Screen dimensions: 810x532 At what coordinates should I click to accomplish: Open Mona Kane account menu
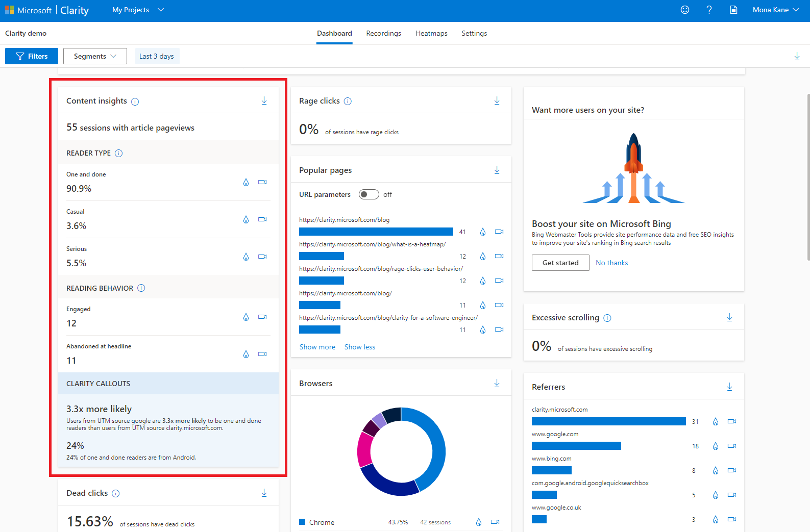tap(775, 10)
